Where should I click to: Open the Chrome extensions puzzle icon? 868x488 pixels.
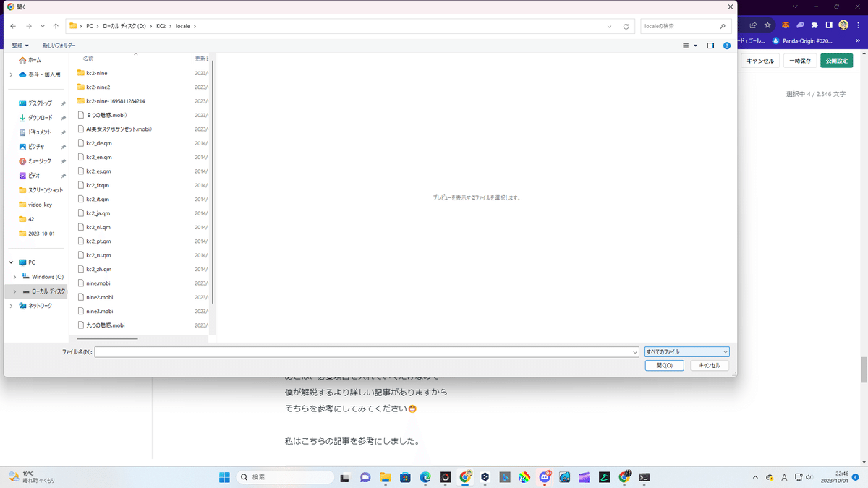[814, 25]
